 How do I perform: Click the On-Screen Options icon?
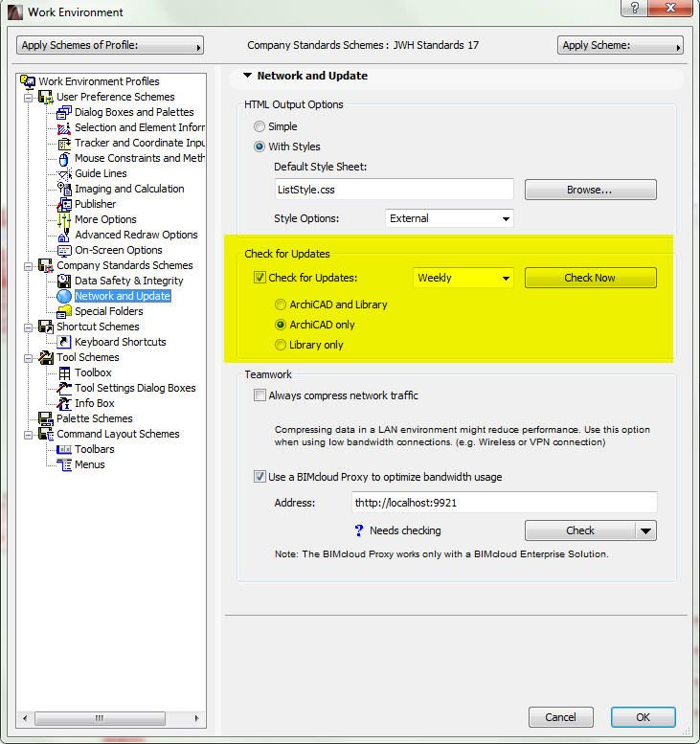tap(63, 250)
